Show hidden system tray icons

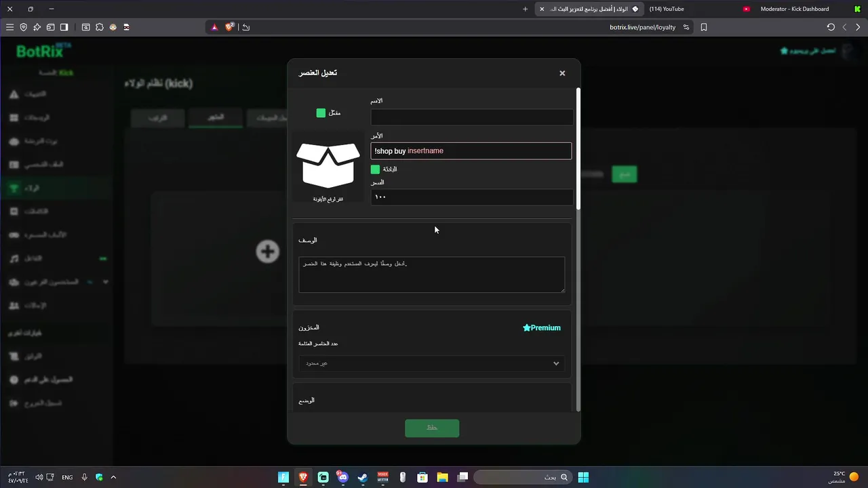click(113, 477)
